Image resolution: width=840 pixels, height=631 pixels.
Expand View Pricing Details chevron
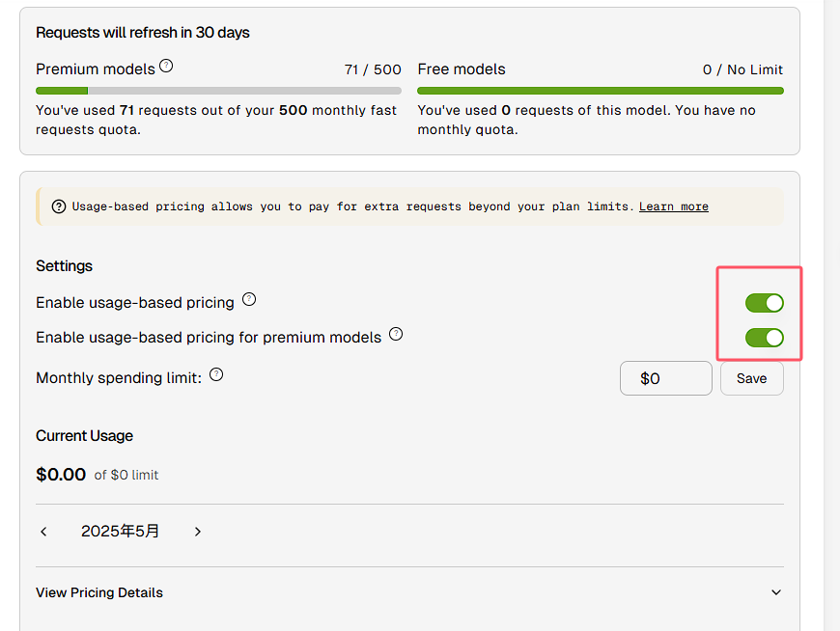[776, 592]
